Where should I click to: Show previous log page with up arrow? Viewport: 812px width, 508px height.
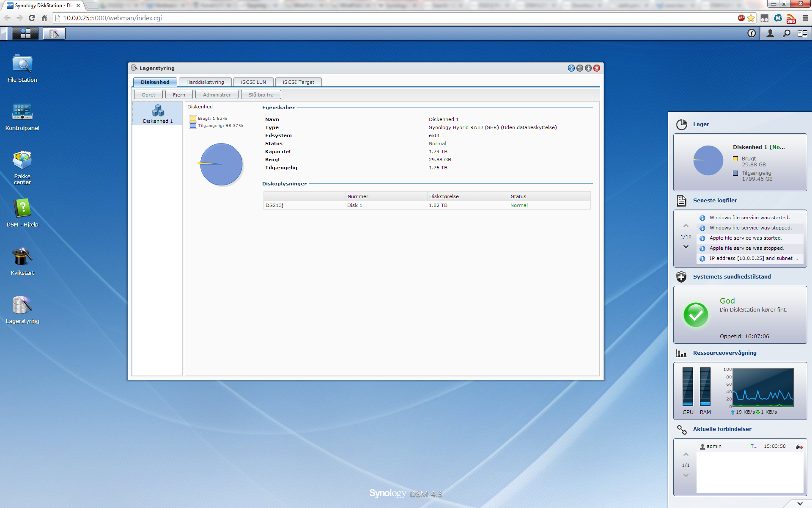tap(686, 226)
